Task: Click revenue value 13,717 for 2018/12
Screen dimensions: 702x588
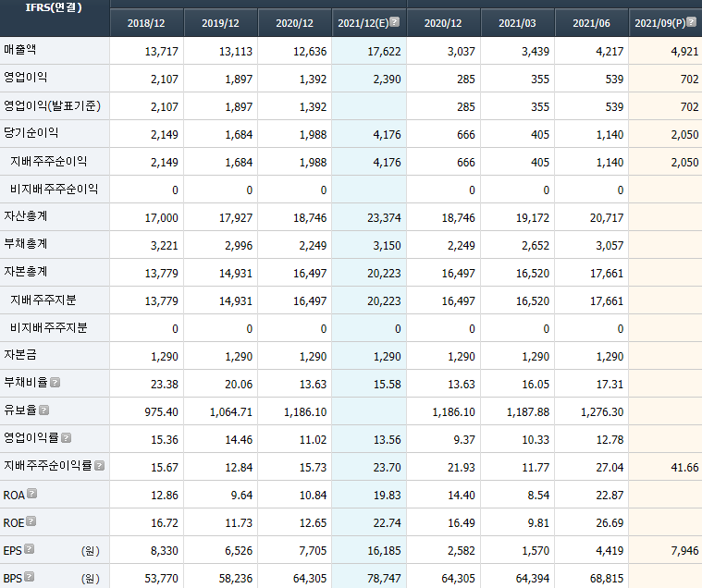Action: click(x=161, y=52)
